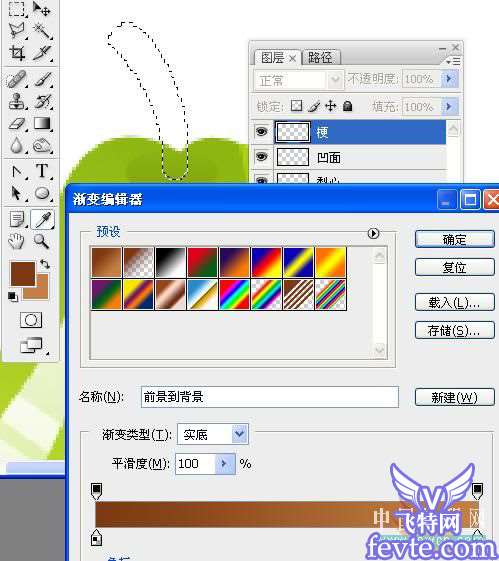Choose the Clone Stamp tool
Image resolution: width=499 pixels, height=561 pixels.
click(17, 101)
